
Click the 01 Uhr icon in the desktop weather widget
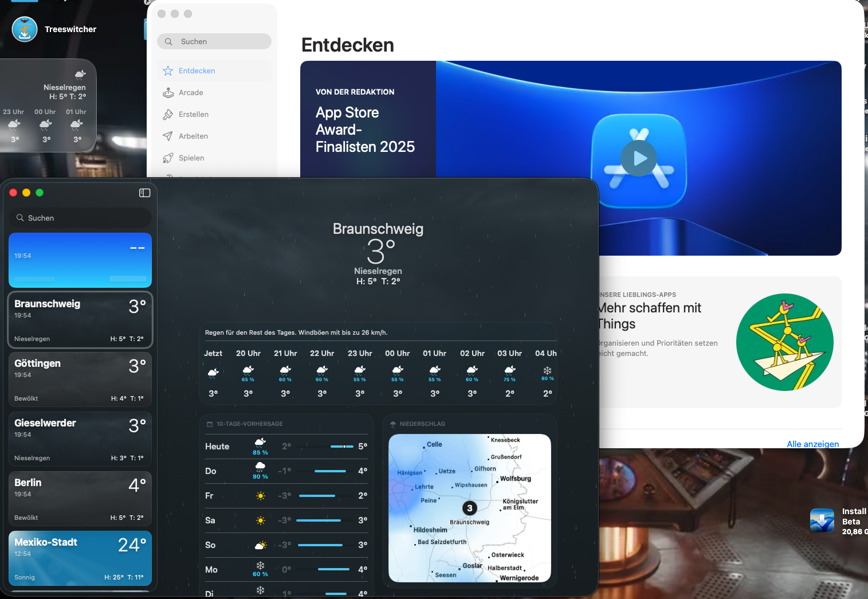[x=77, y=125]
